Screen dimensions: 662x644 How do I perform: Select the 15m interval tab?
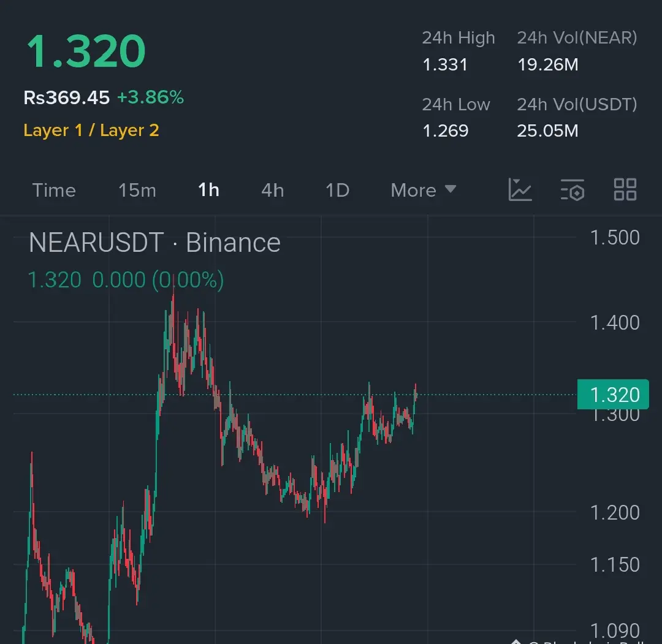137,191
